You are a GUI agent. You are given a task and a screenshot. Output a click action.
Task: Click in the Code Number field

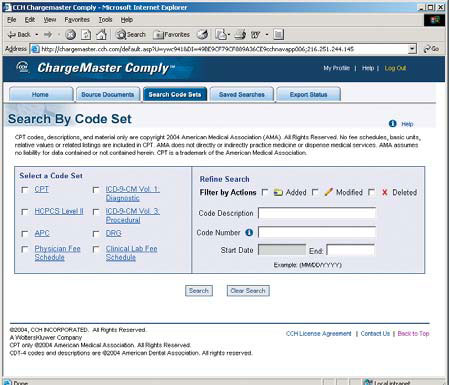[317, 232]
